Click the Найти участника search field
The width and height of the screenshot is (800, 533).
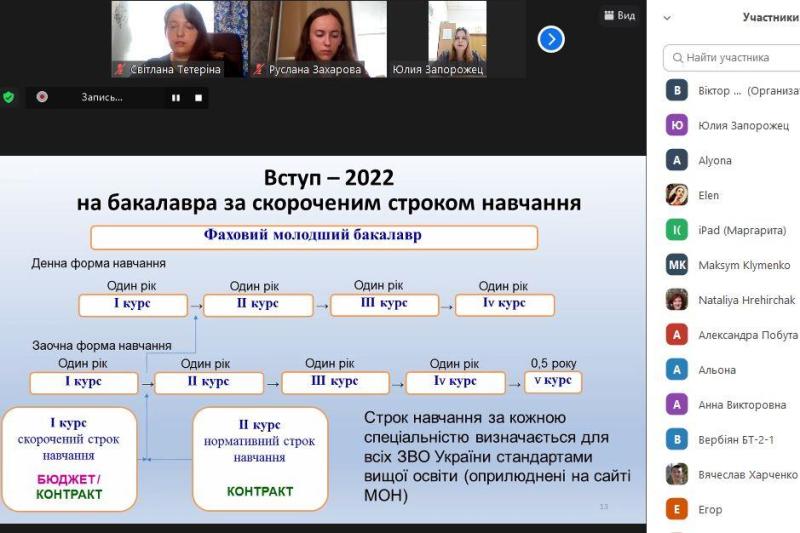[732, 58]
